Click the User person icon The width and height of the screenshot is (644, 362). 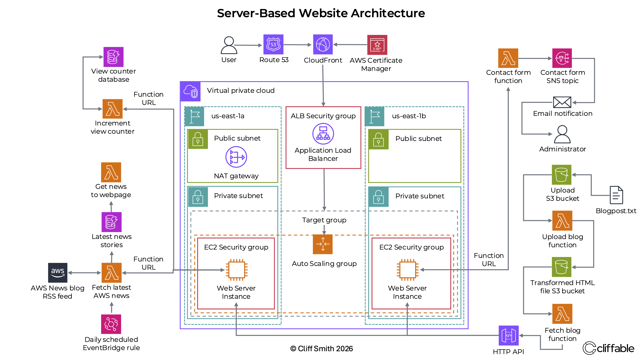(x=229, y=45)
